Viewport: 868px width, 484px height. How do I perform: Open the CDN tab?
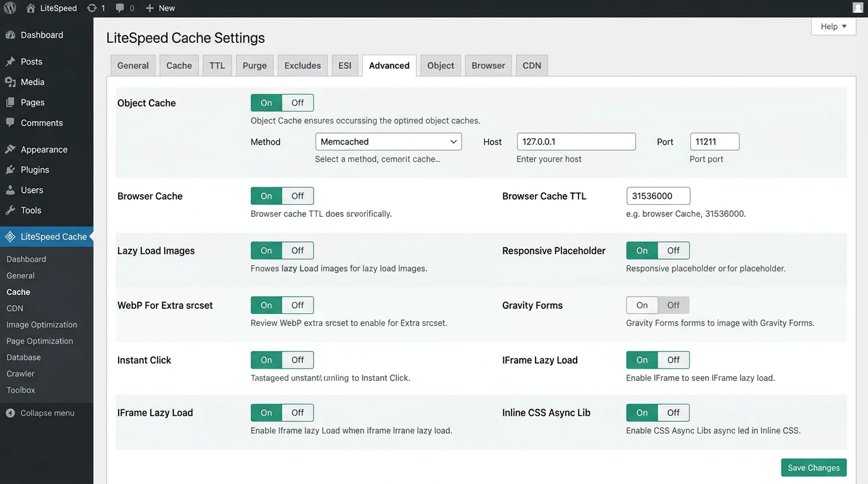click(532, 66)
